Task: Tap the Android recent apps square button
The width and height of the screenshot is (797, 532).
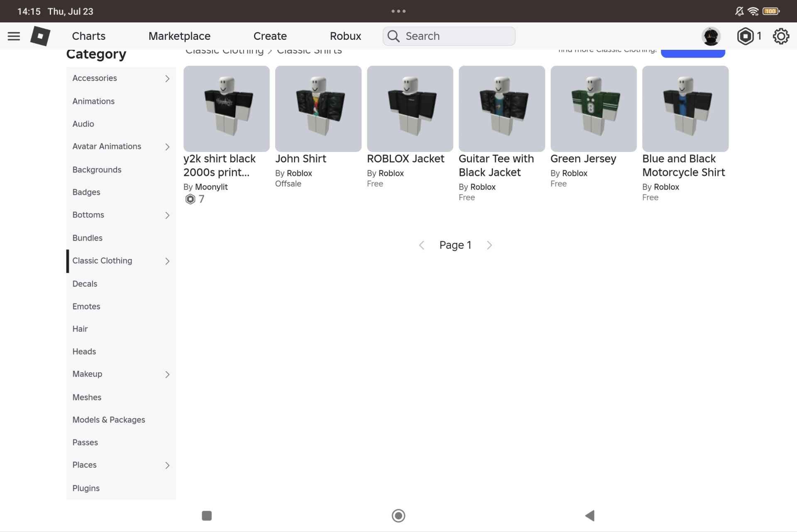Action: coord(207,515)
